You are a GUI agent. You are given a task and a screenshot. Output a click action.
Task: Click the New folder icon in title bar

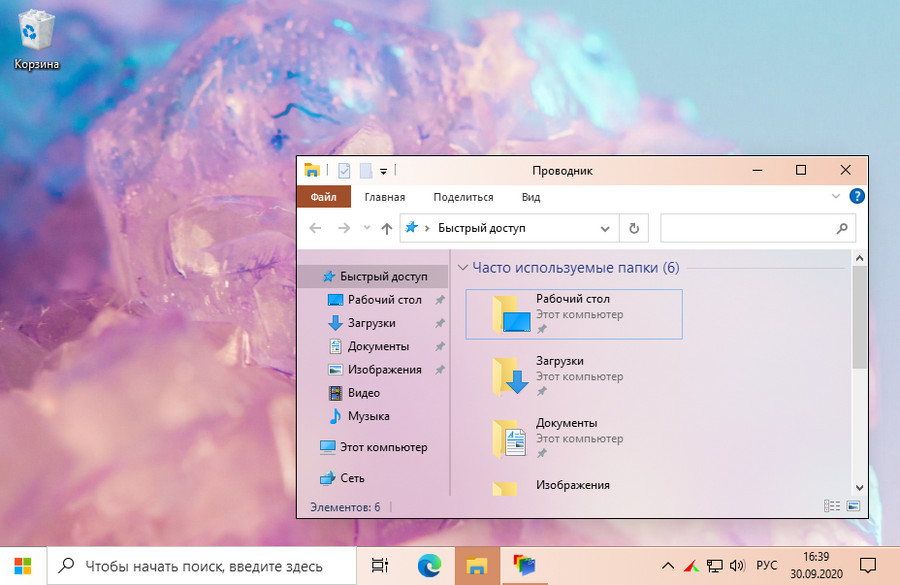coord(366,171)
